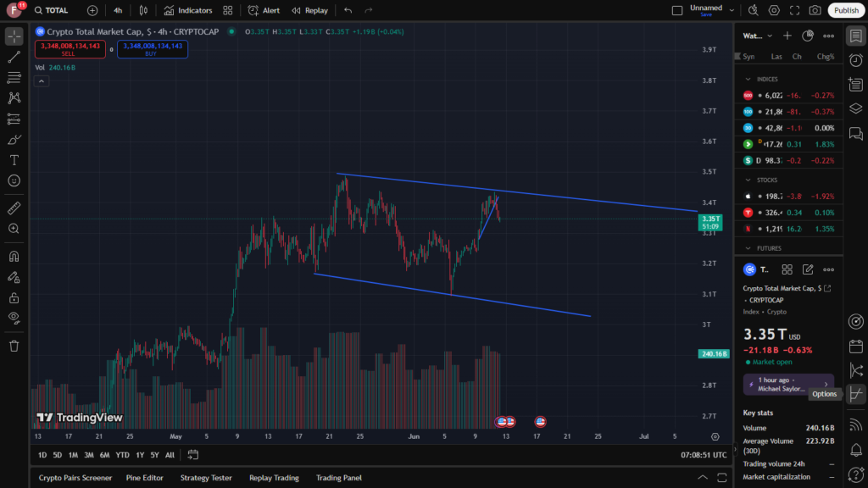
Task: Expand the Watchlist name dropdown
Action: [757, 36]
